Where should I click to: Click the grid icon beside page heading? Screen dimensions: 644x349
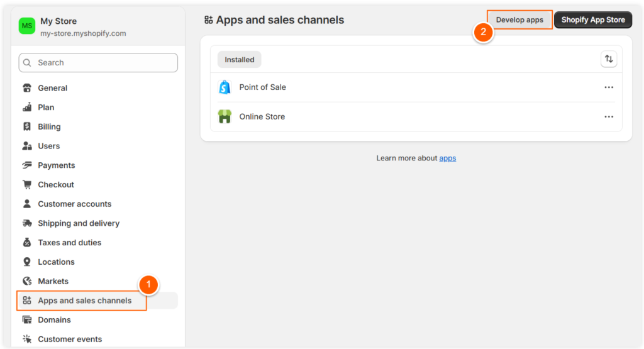coord(209,19)
